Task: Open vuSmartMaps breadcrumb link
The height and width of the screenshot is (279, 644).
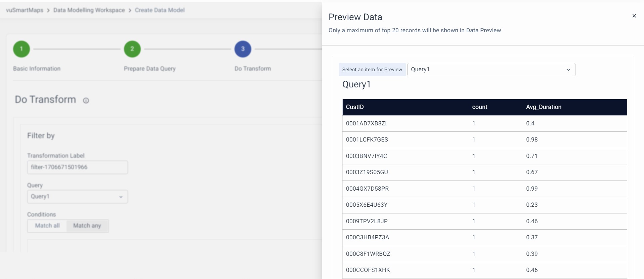Action: click(25, 10)
